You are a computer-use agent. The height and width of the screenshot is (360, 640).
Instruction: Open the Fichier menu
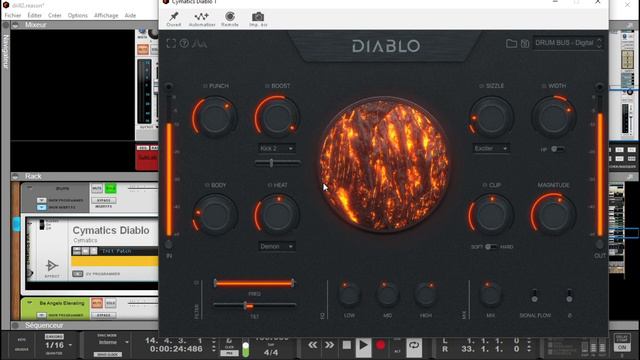(x=13, y=16)
